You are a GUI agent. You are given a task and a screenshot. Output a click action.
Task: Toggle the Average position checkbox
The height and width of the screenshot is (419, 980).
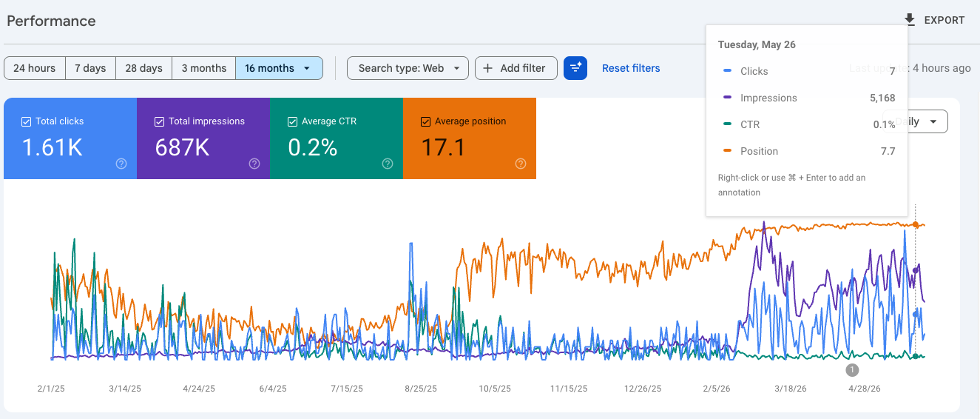[425, 121]
